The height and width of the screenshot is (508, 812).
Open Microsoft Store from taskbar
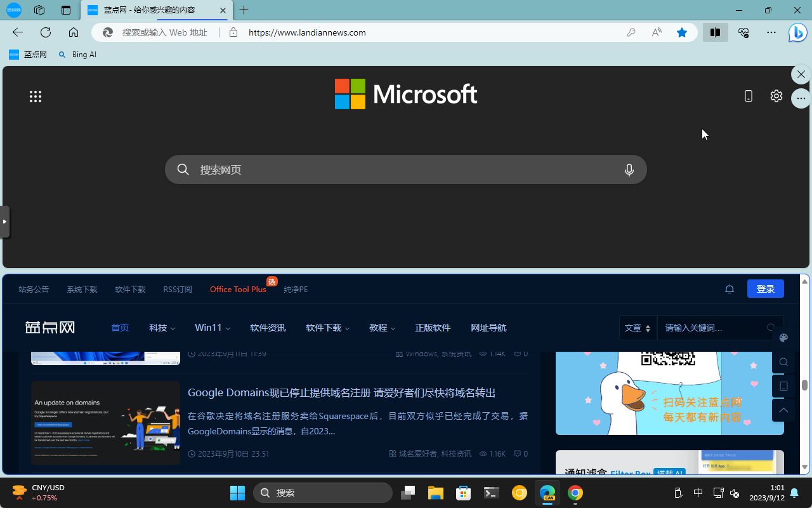point(463,493)
